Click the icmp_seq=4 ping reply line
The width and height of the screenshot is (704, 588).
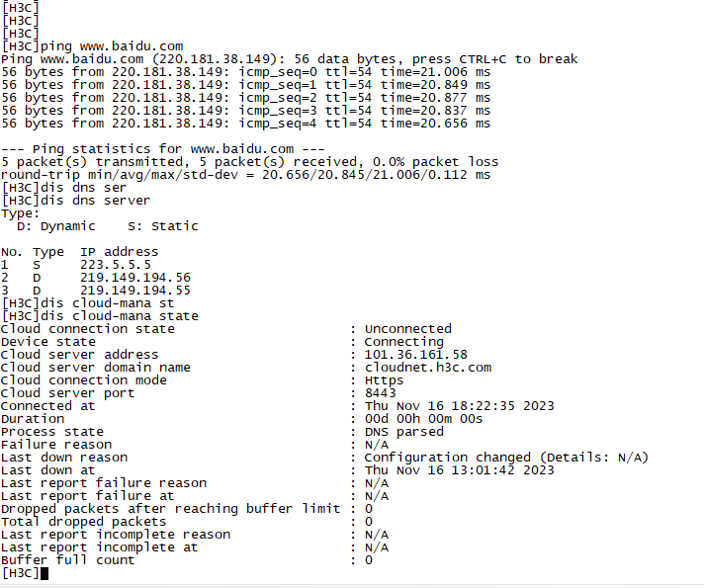pos(245,124)
